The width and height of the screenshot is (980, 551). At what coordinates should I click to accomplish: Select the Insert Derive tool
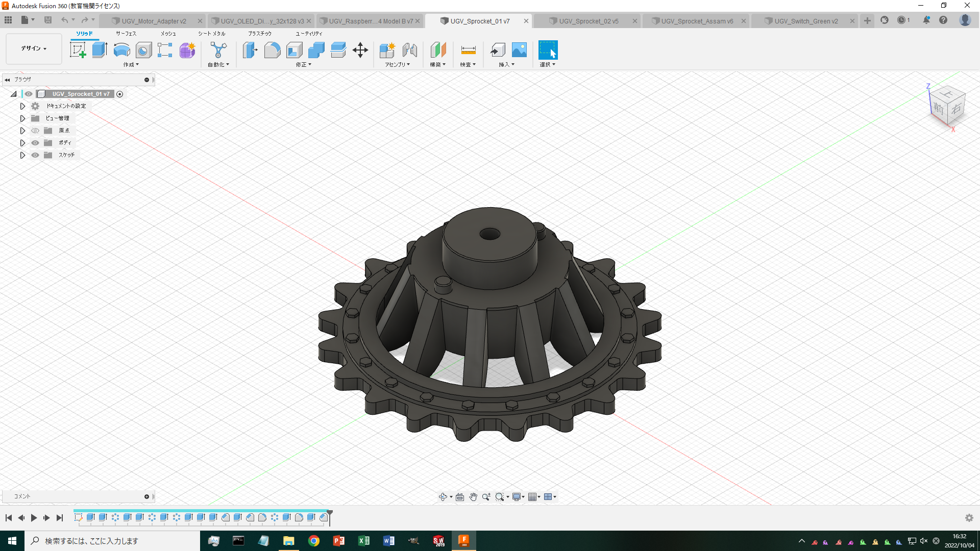click(497, 50)
